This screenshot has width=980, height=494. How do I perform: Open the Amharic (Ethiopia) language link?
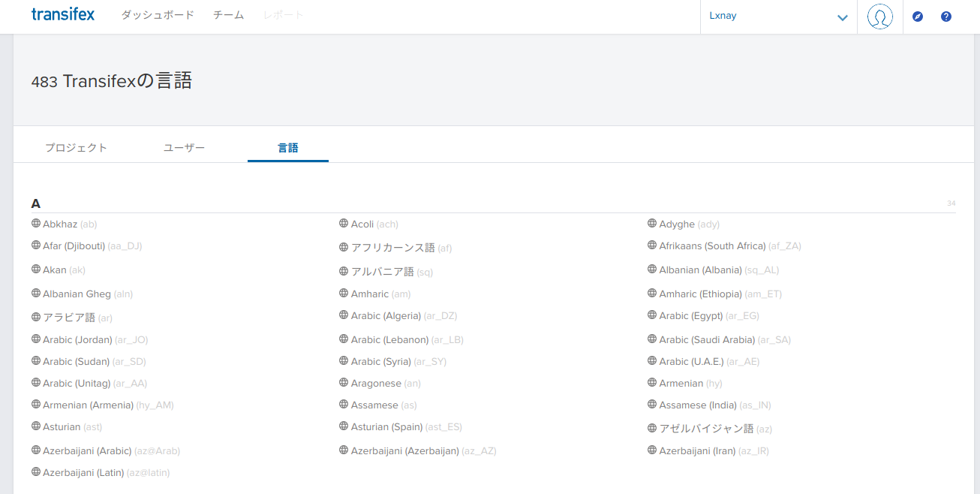coord(700,294)
